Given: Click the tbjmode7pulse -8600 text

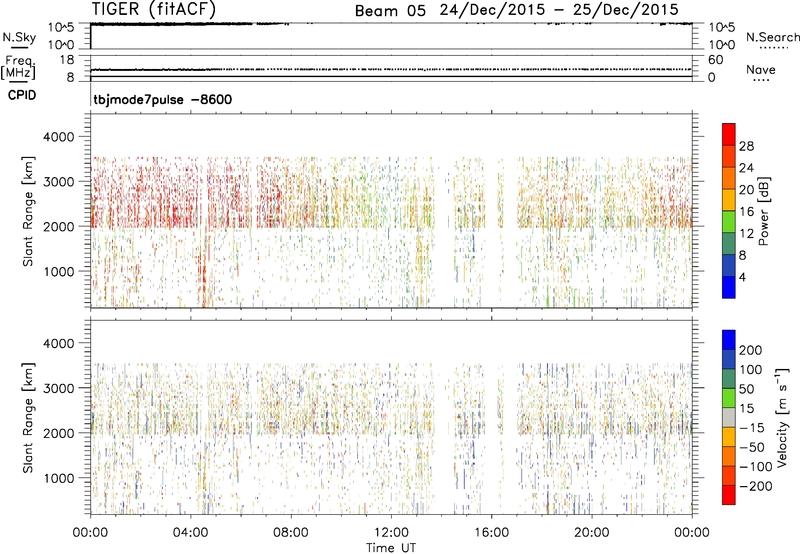Looking at the screenshot, I should pos(163,99).
